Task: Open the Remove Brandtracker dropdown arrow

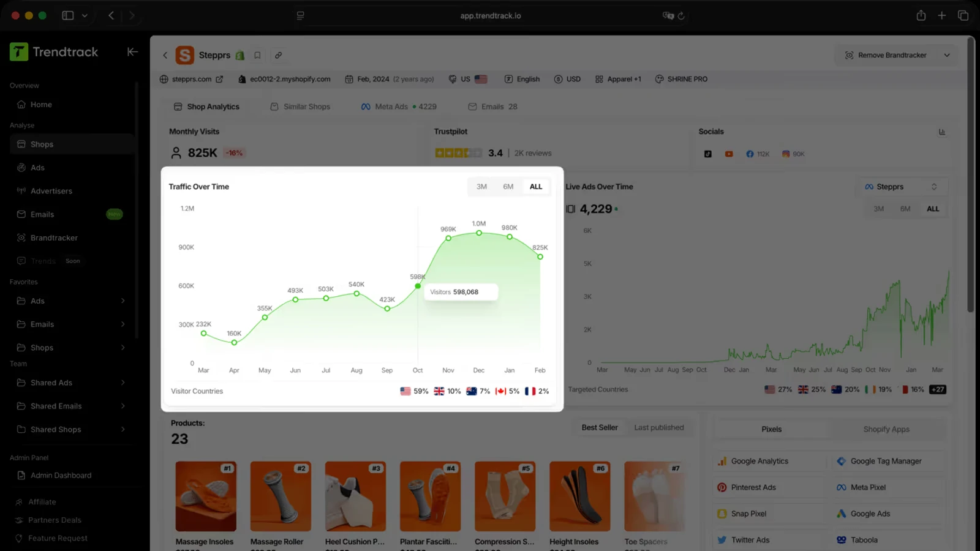Action: [x=947, y=55]
